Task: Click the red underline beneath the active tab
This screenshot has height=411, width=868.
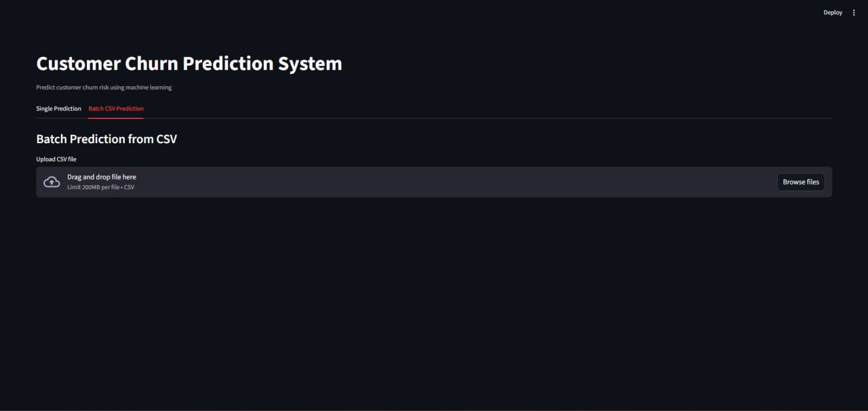Action: pyautogui.click(x=116, y=117)
